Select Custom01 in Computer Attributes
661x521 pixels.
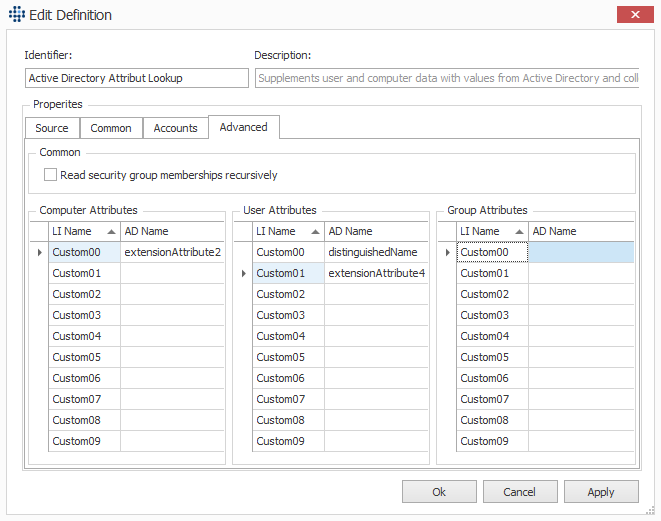[x=84, y=274]
